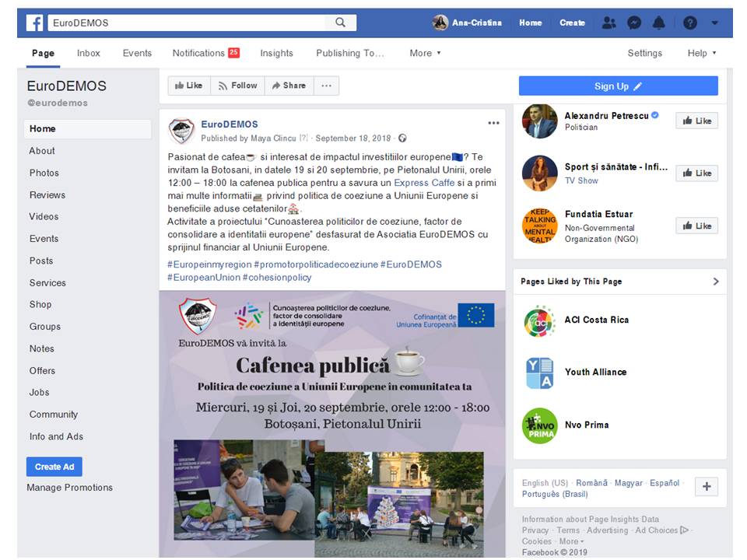Open Groups in left sidebar
This screenshot has width=747, height=560.
(45, 327)
